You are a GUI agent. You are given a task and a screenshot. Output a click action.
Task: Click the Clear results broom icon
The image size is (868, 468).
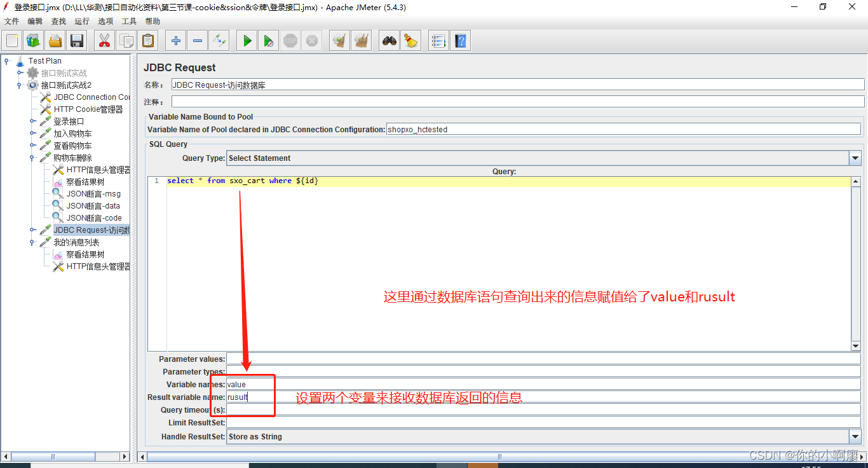340,41
